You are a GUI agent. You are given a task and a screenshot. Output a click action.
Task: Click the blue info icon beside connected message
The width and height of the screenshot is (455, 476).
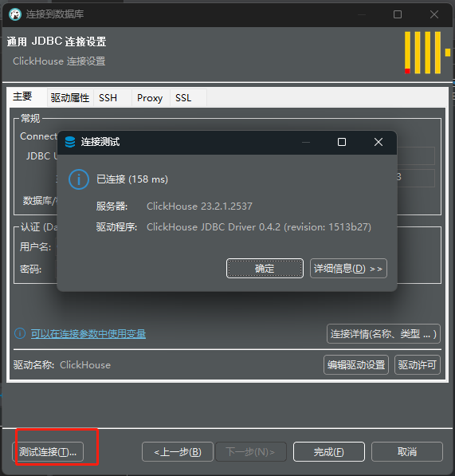(79, 179)
